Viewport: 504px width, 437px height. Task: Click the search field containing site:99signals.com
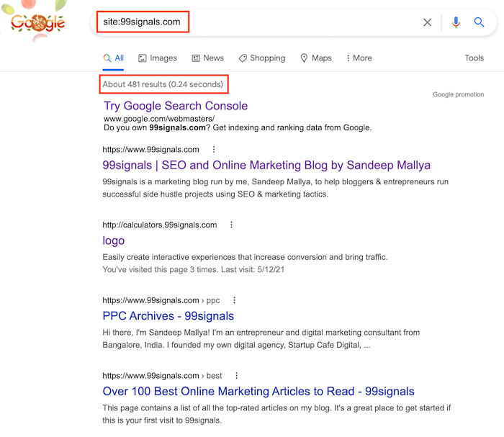click(288, 22)
